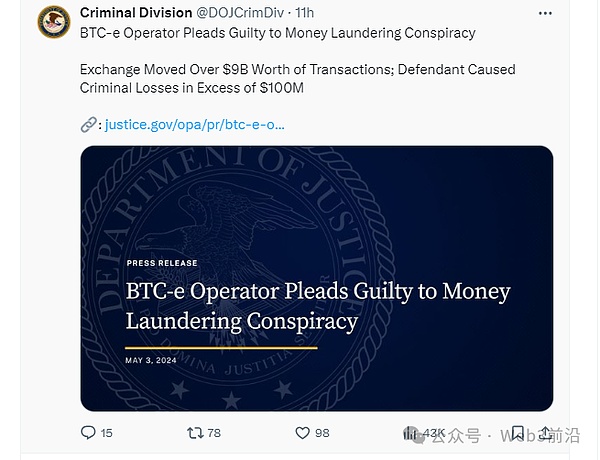Screen dimensions: 600x460
Task: Like the tweet with the heart icon
Action: [x=302, y=433]
